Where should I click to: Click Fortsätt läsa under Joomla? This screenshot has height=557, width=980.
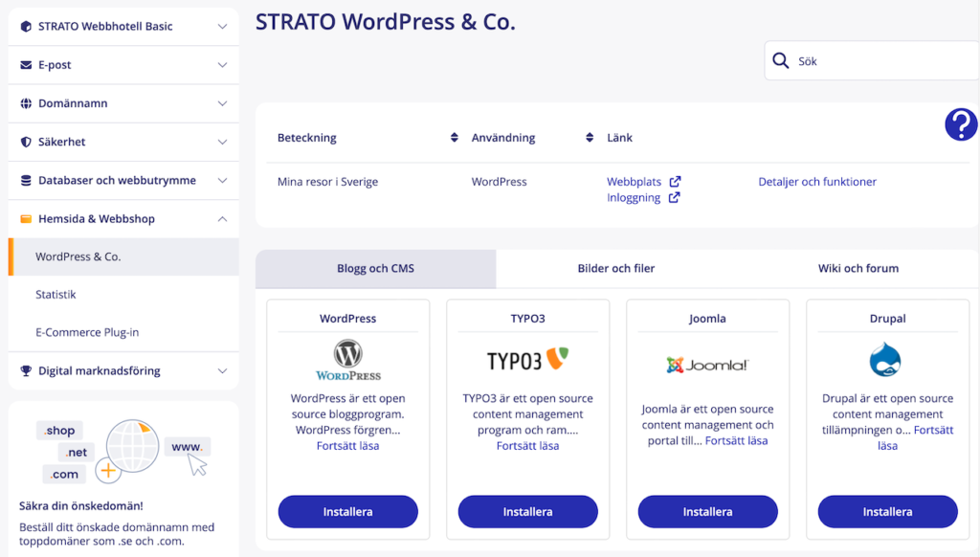click(x=736, y=441)
